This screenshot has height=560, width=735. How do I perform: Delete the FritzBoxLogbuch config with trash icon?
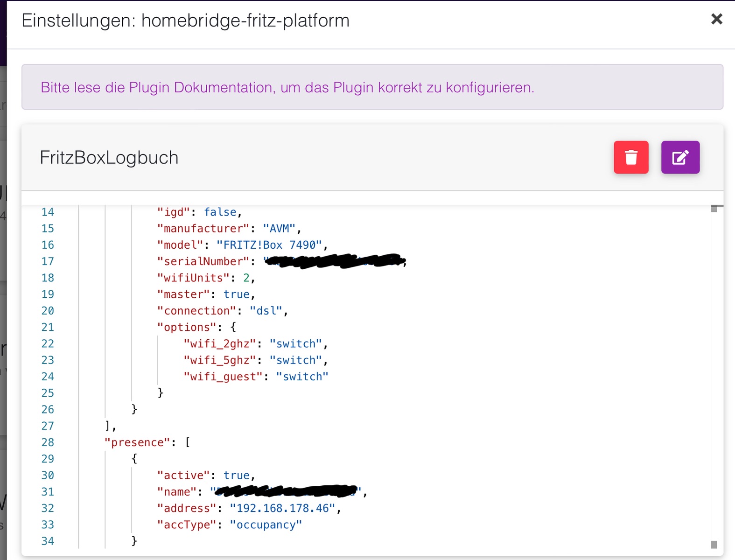tap(631, 157)
